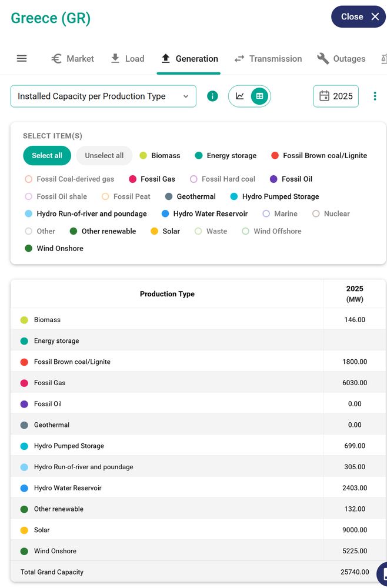Toggle Other renewable filter item
The image size is (387, 588).
[x=103, y=231]
